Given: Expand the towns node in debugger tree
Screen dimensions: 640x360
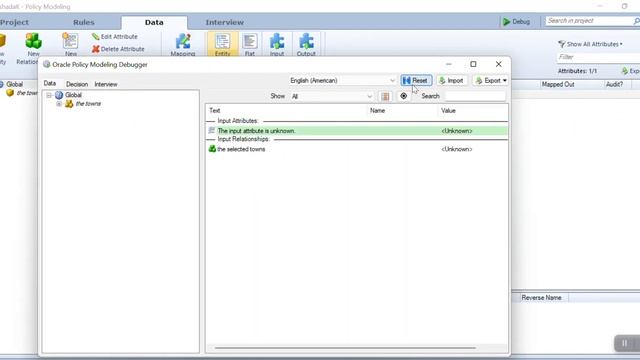Looking at the screenshot, I should (x=59, y=104).
